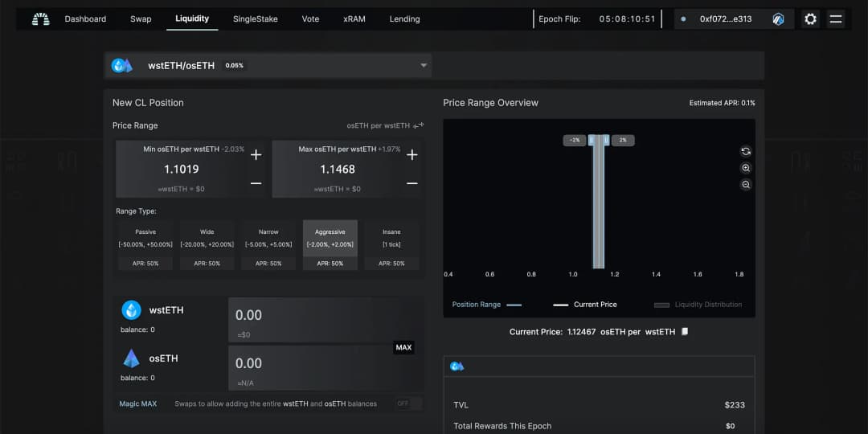Zoom in on the price range chart
This screenshot has height=434, width=868.
pyautogui.click(x=746, y=168)
